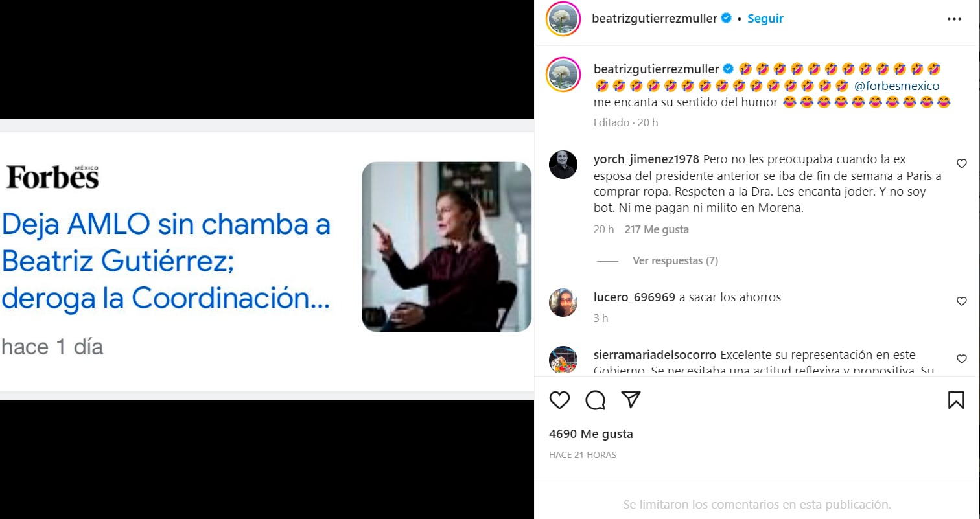Open beatrizgutierrezmuller's profile picture
This screenshot has width=980, height=519.
(563, 19)
